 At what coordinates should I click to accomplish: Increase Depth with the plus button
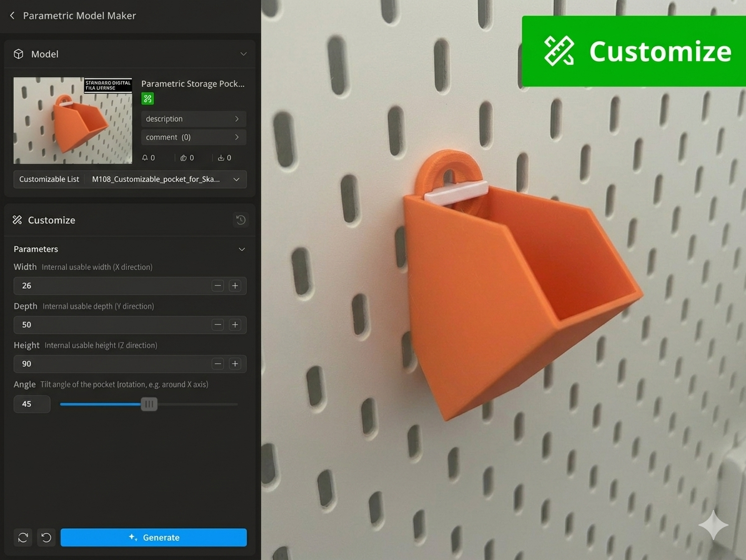(x=235, y=324)
